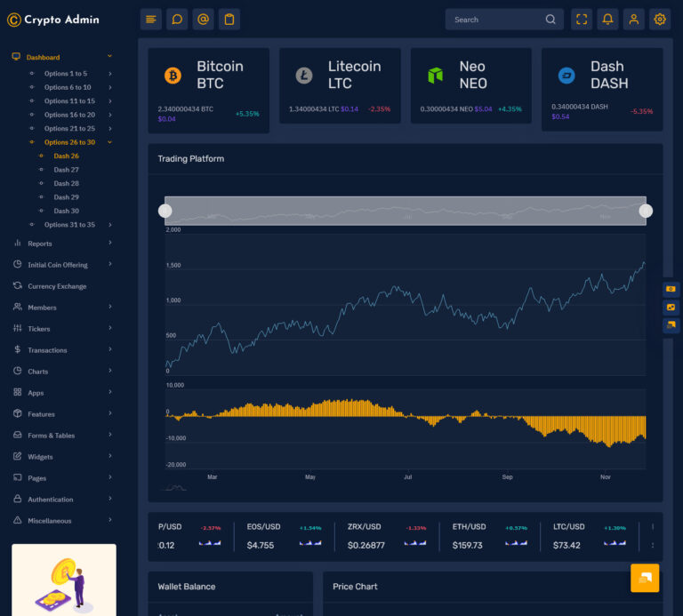This screenshot has width=683, height=616.
Task: Open notifications bell icon
Action: point(607,20)
